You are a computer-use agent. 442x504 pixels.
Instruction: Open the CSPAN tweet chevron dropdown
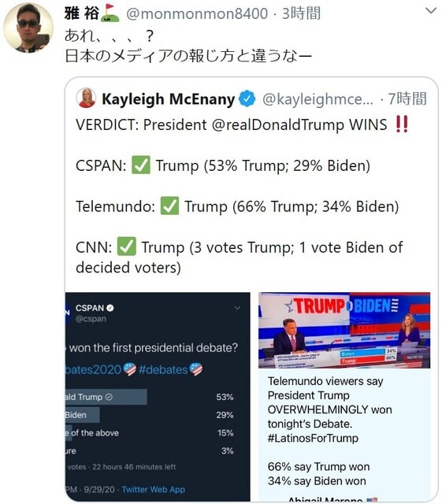click(237, 308)
